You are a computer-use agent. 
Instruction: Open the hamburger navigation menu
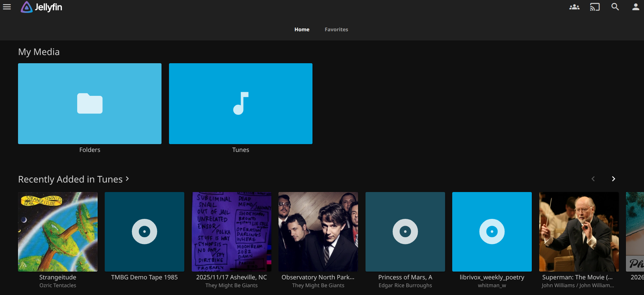coord(7,7)
